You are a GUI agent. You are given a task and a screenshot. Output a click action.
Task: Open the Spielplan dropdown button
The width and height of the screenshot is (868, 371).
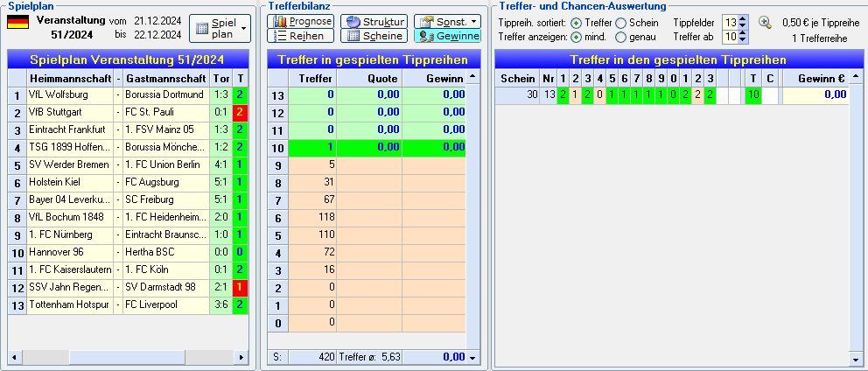(220, 28)
